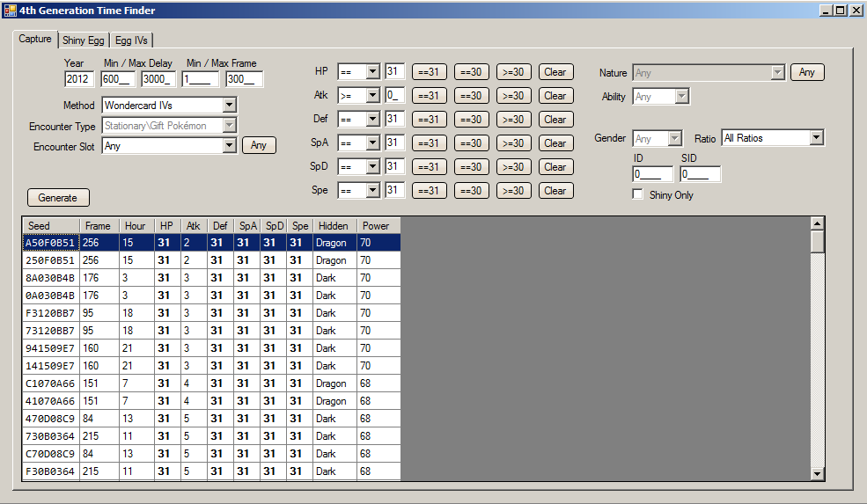Screen dimensions: 867x504
Task: Click the results scrollbar down arrow
Action: coord(817,473)
